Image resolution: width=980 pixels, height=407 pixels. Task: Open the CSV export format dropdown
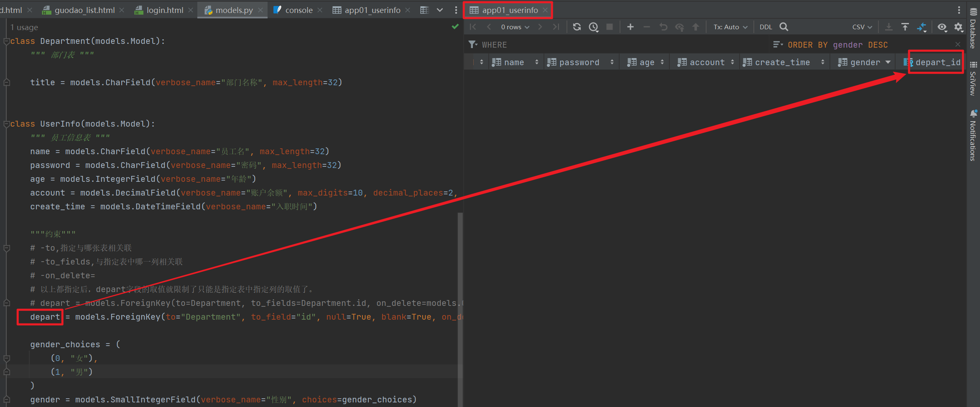coord(862,27)
